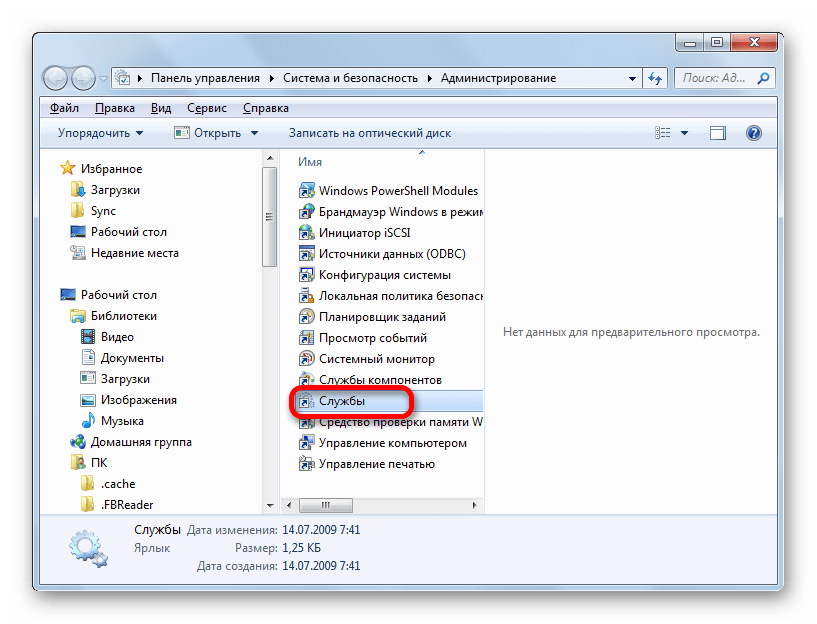This screenshot has height=624, width=817.
Task: Click the Избранное star icon
Action: pos(68,168)
